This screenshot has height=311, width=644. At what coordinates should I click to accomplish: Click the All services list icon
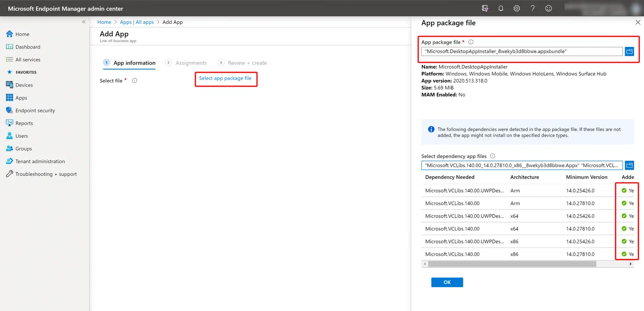(x=9, y=59)
